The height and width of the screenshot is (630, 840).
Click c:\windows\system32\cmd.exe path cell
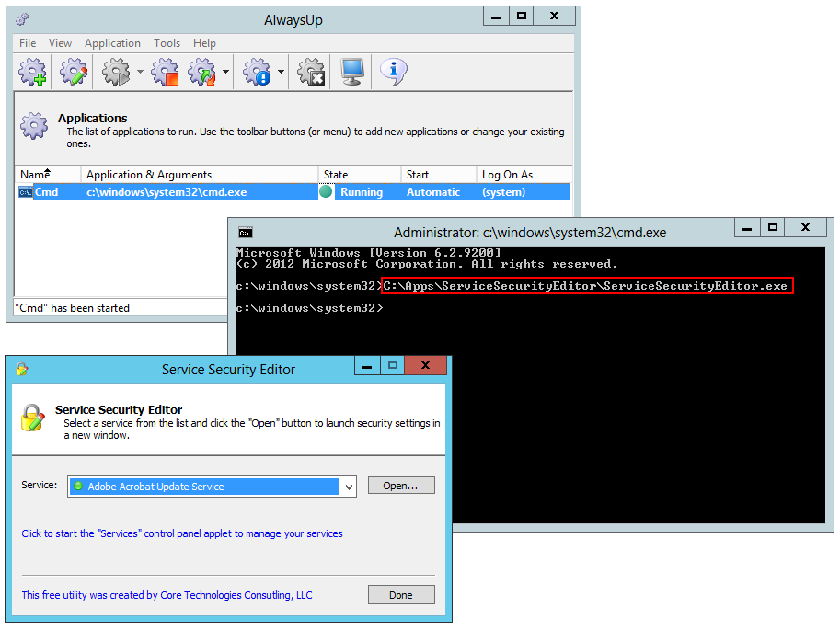167,192
